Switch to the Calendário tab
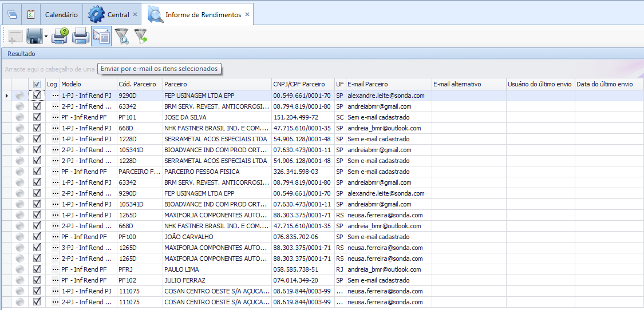The width and height of the screenshot is (644, 310). pos(61,15)
